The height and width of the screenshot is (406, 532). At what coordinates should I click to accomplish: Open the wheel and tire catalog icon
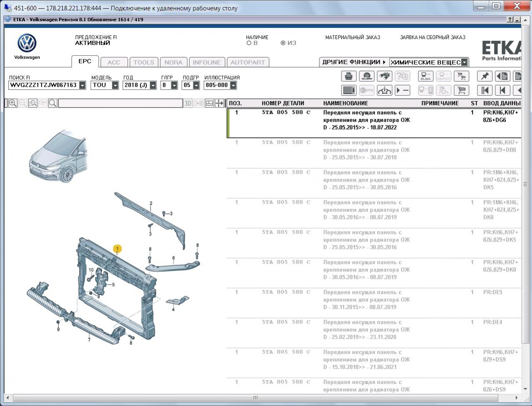pos(366,76)
